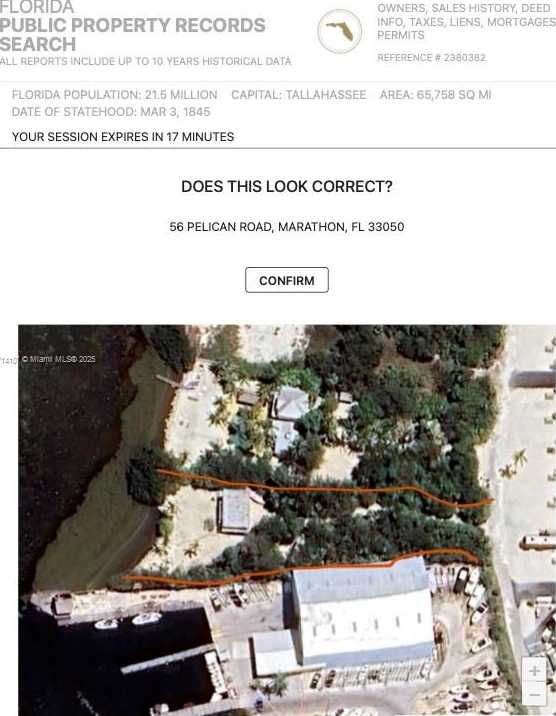Click the gray-roofed house above the lot
The height and width of the screenshot is (716, 556).
288,403
